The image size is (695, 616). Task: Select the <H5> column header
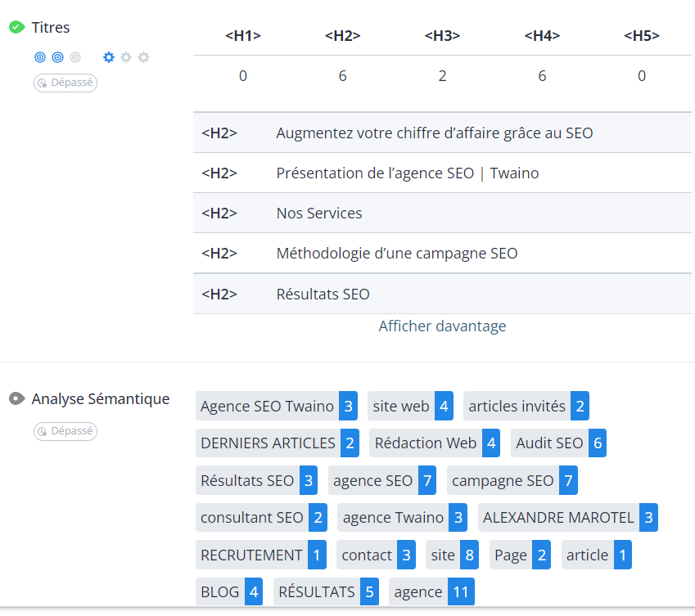click(642, 35)
